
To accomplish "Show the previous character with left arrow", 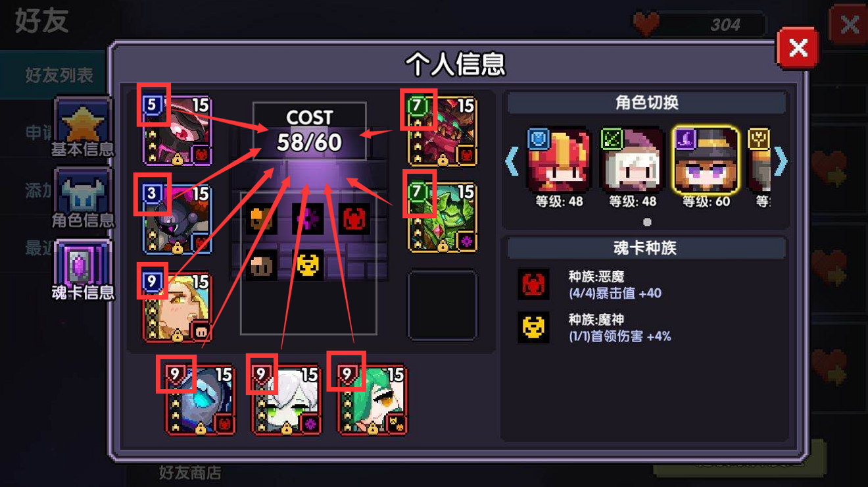I will pyautogui.click(x=512, y=162).
